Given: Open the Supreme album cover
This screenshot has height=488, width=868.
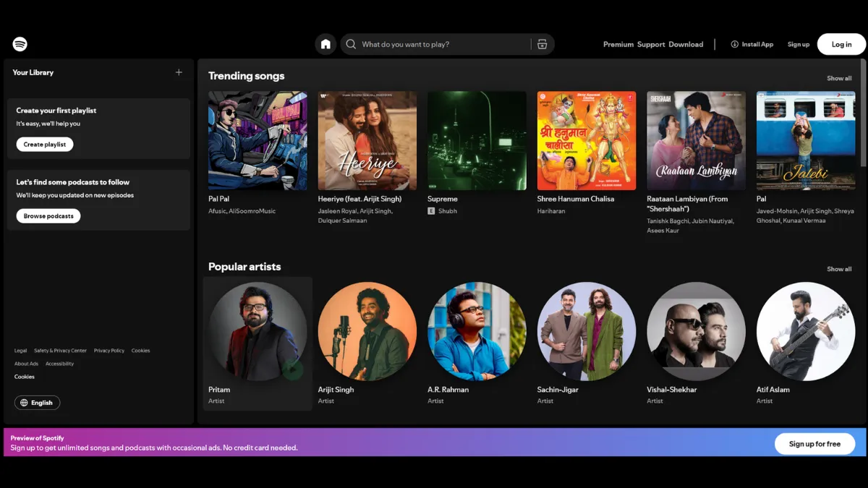Looking at the screenshot, I should [x=477, y=140].
